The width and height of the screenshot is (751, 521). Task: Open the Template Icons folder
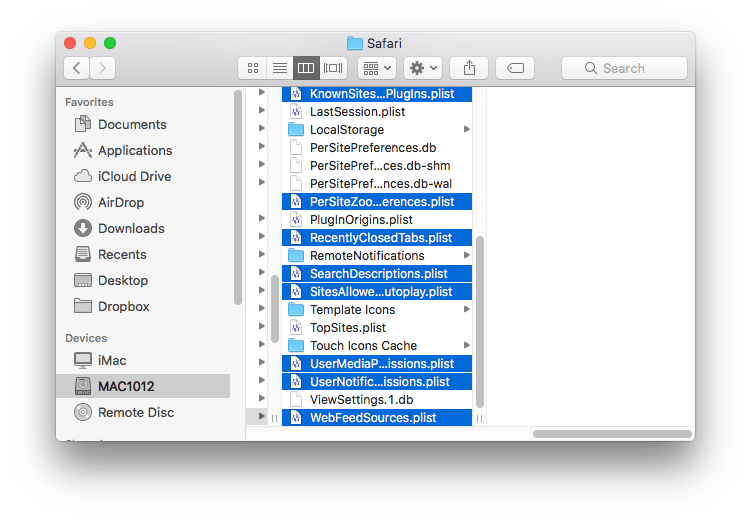(377, 310)
